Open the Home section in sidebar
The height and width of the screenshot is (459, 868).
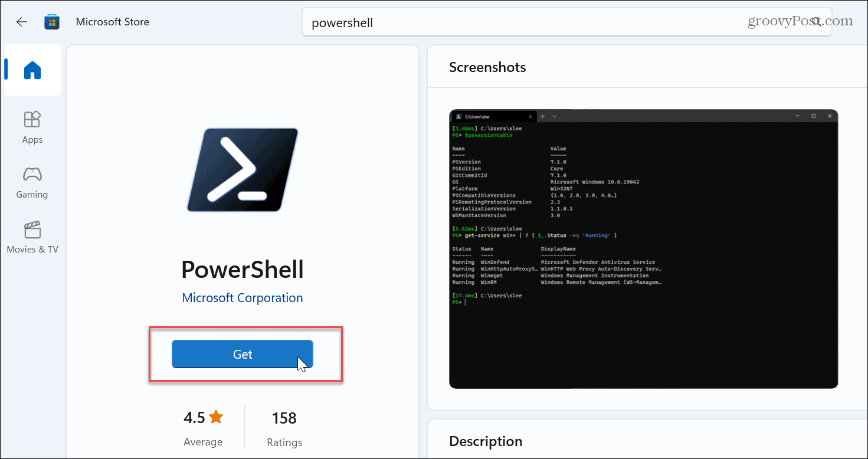coord(32,70)
